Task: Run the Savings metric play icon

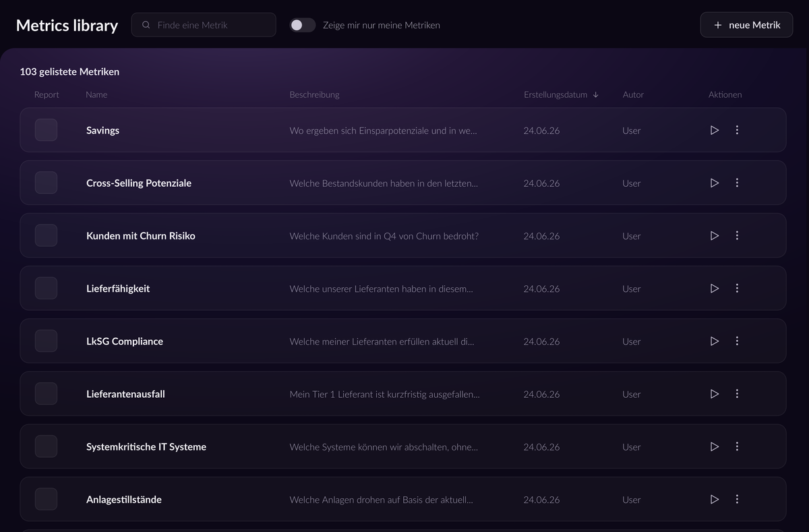Action: pos(715,130)
